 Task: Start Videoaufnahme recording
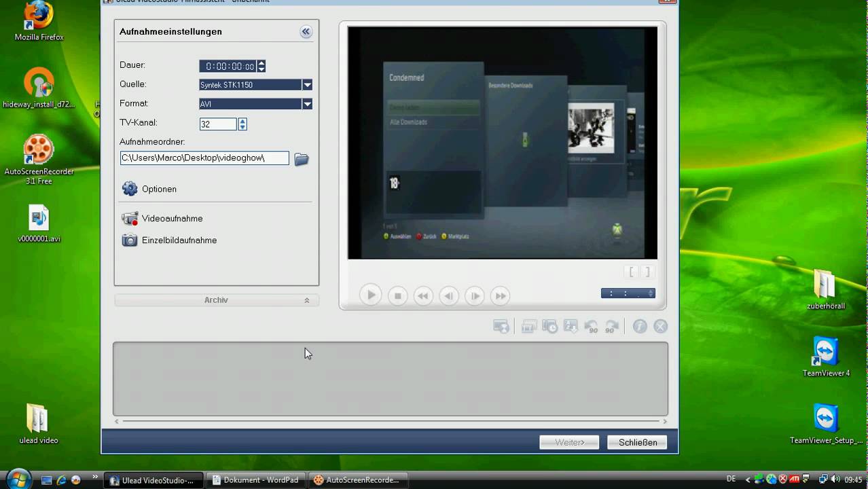pos(162,219)
